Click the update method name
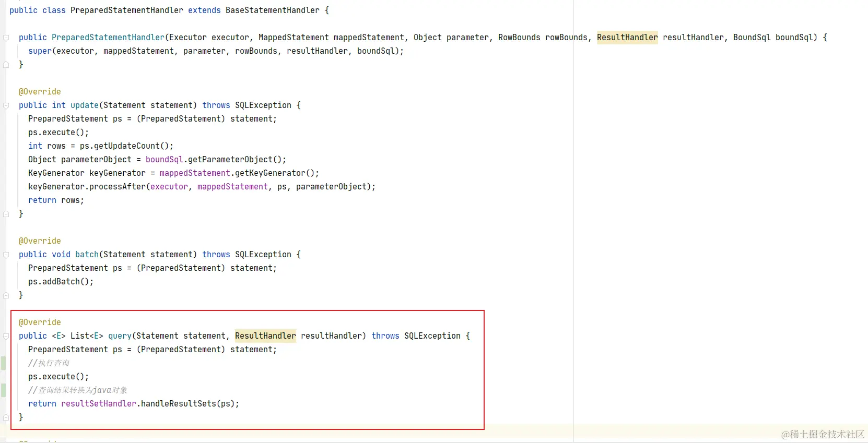The height and width of the screenshot is (443, 868). point(85,105)
